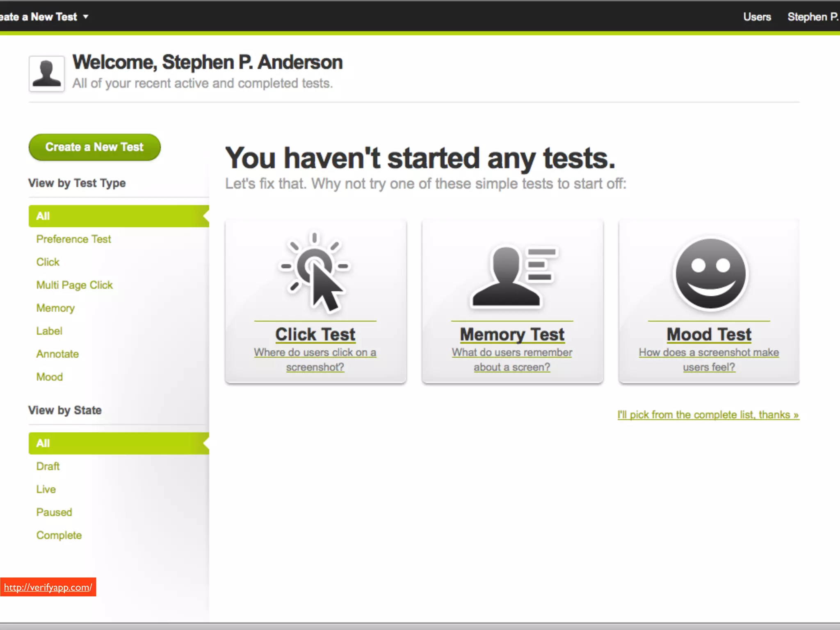Filter by Multi Page Click type
Viewport: 840px width, 630px height.
pyautogui.click(x=74, y=285)
